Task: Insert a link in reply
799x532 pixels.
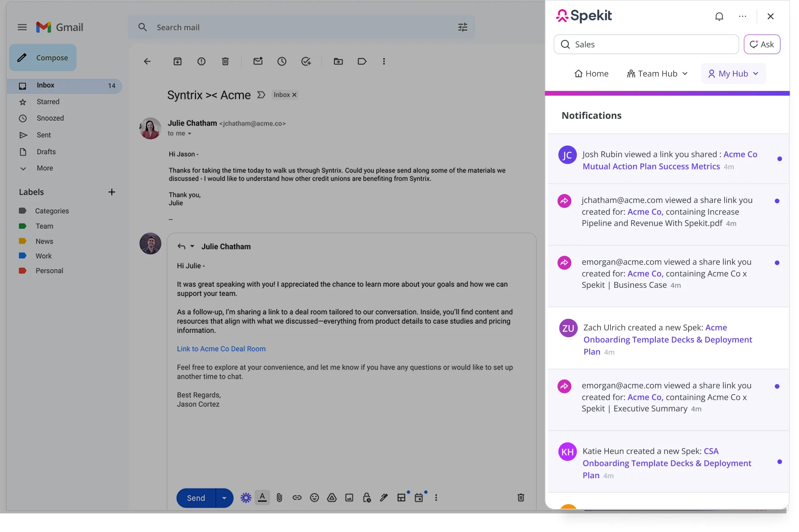Action: 297,498
